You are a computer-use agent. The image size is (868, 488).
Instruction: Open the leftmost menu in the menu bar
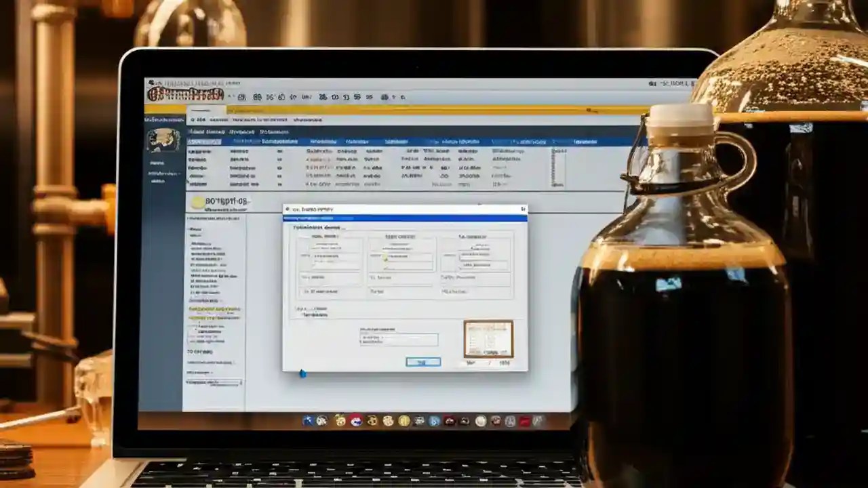(195, 121)
